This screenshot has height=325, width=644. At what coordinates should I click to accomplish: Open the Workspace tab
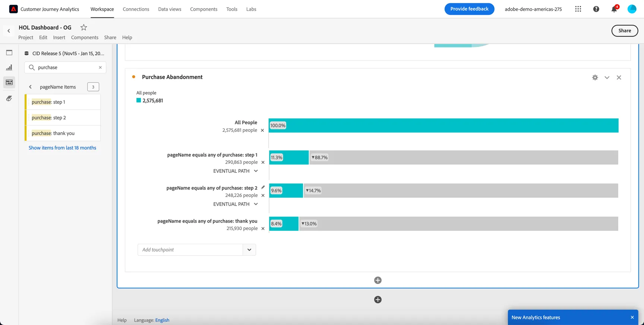(x=102, y=9)
